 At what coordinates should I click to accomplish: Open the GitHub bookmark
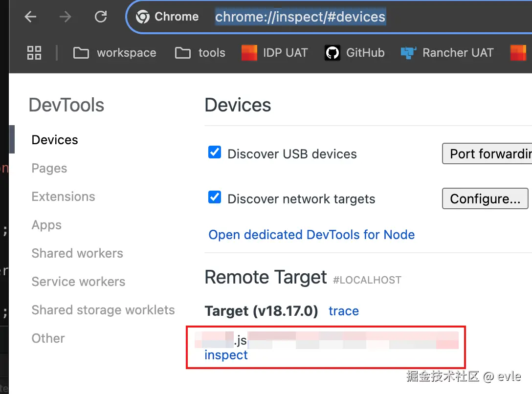355,53
